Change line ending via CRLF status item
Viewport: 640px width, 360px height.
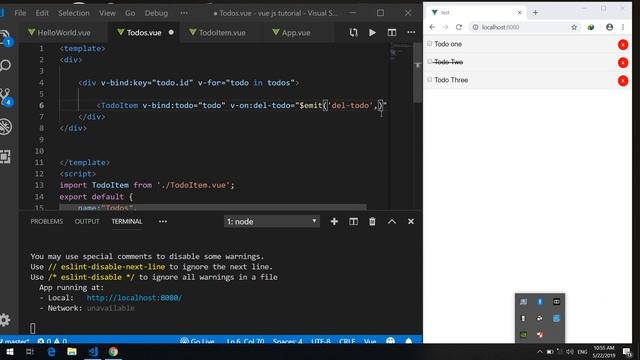[347, 341]
